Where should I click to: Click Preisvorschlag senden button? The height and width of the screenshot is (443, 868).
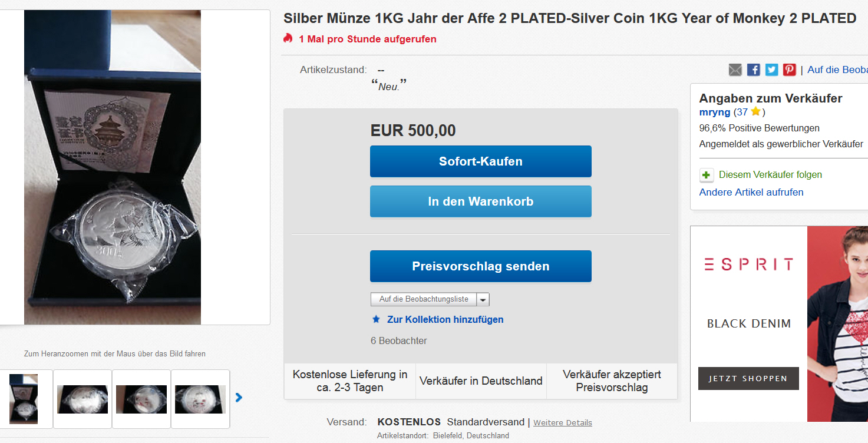(x=480, y=266)
